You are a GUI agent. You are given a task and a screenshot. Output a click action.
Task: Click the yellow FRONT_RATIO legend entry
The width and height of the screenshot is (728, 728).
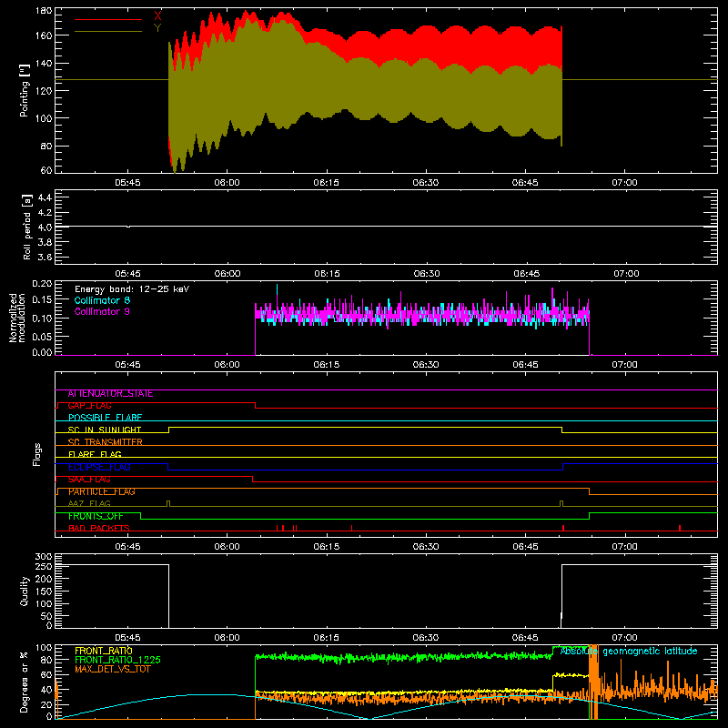pos(104,651)
